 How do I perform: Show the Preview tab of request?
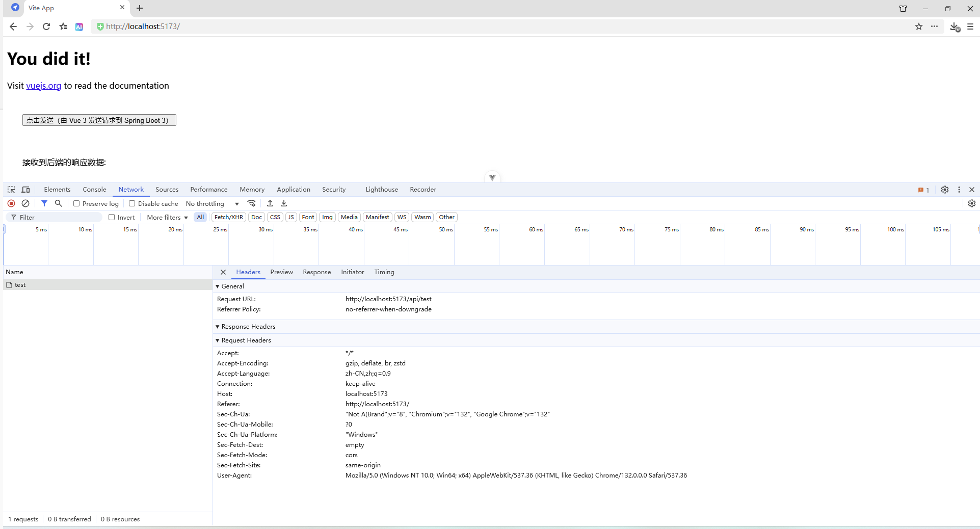click(281, 272)
